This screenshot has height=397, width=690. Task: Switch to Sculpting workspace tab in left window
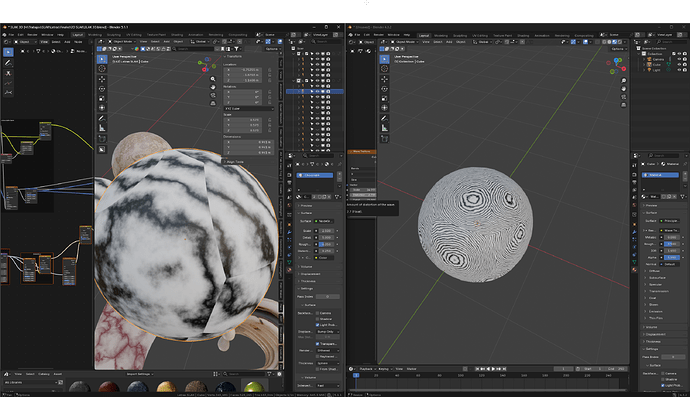(x=114, y=34)
